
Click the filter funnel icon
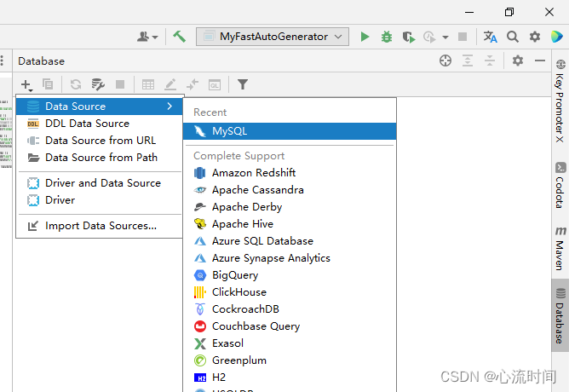point(243,84)
